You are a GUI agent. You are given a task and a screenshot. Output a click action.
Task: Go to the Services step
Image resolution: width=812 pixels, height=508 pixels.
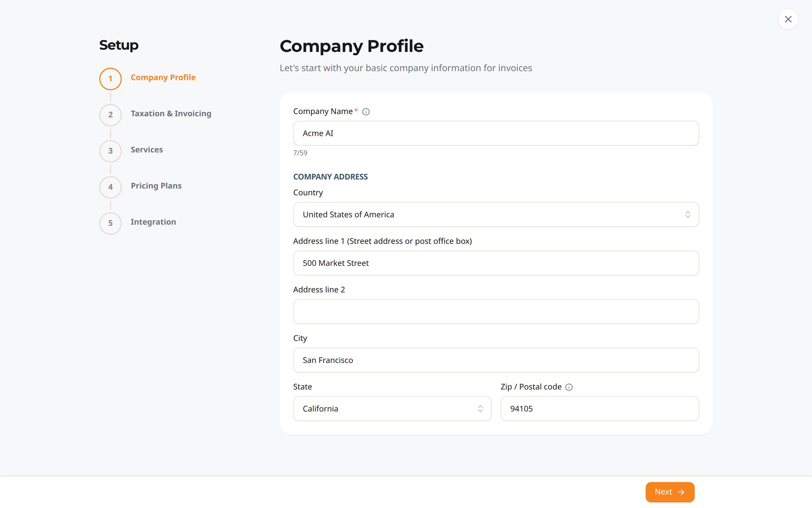pos(147,150)
